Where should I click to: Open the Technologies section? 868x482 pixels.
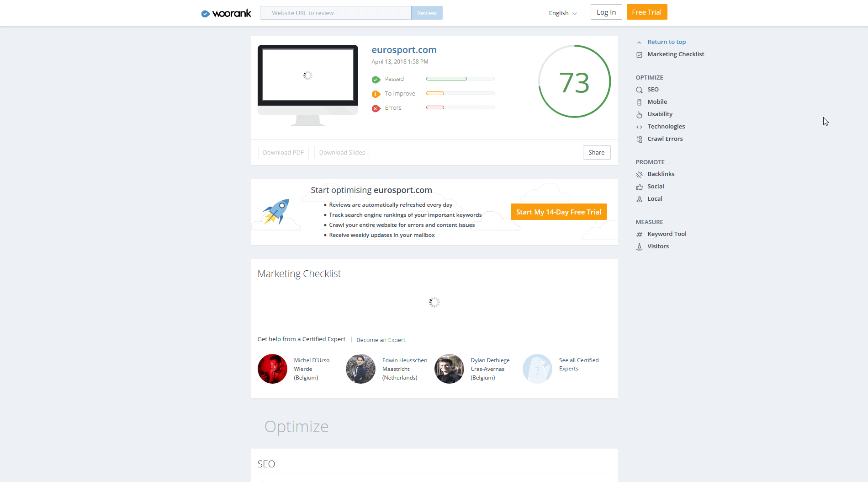pos(666,126)
